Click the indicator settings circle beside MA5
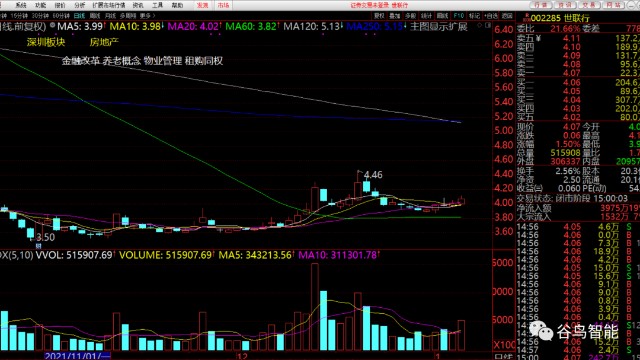Image resolution: width=640 pixels, height=360 pixels. tap(52, 26)
